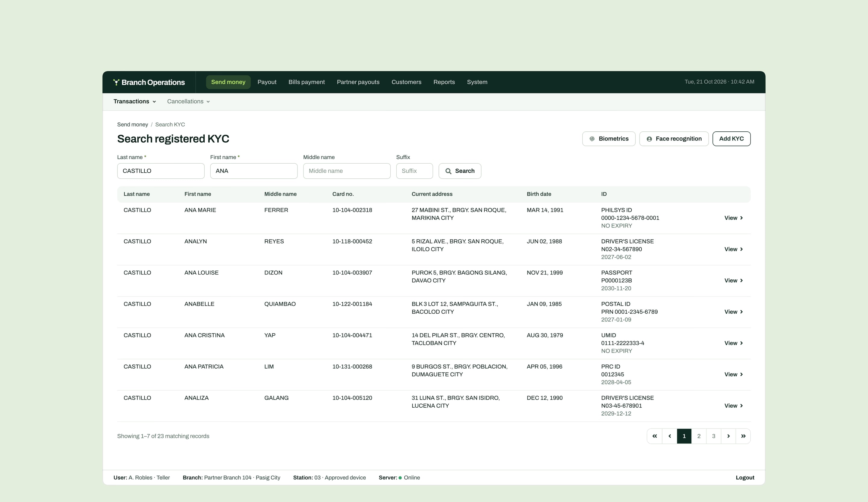The height and width of the screenshot is (502, 868).
Task: Open Face recognition search
Action: click(674, 139)
